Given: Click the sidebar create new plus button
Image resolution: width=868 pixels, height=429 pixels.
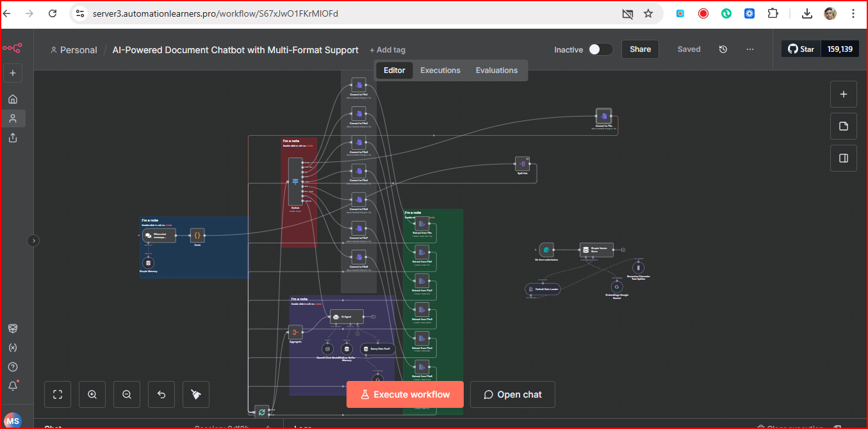Looking at the screenshot, I should [x=13, y=73].
